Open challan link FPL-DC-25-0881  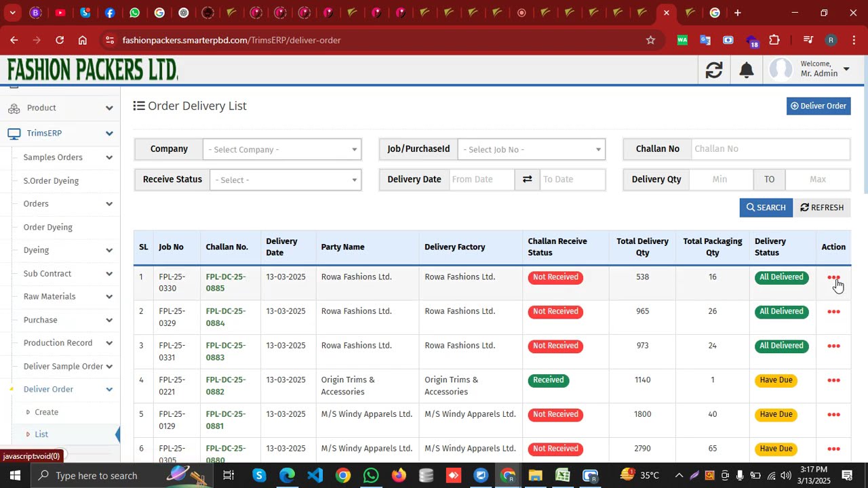tap(225, 420)
